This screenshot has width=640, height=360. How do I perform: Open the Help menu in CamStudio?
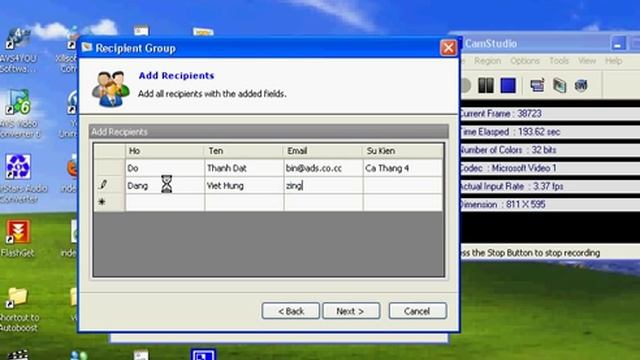pyautogui.click(x=613, y=61)
